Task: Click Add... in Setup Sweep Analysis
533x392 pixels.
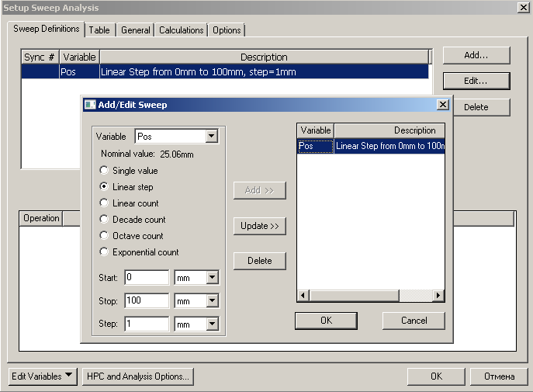Action: 476,55
